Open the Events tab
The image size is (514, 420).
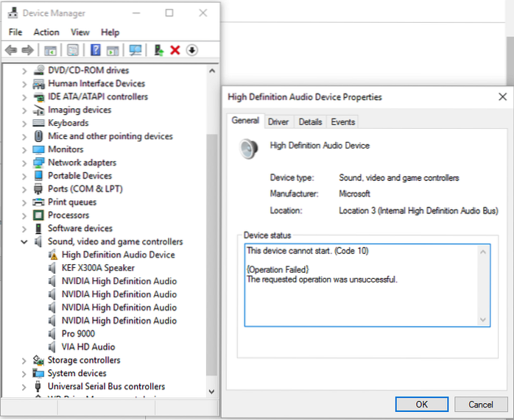coord(342,122)
